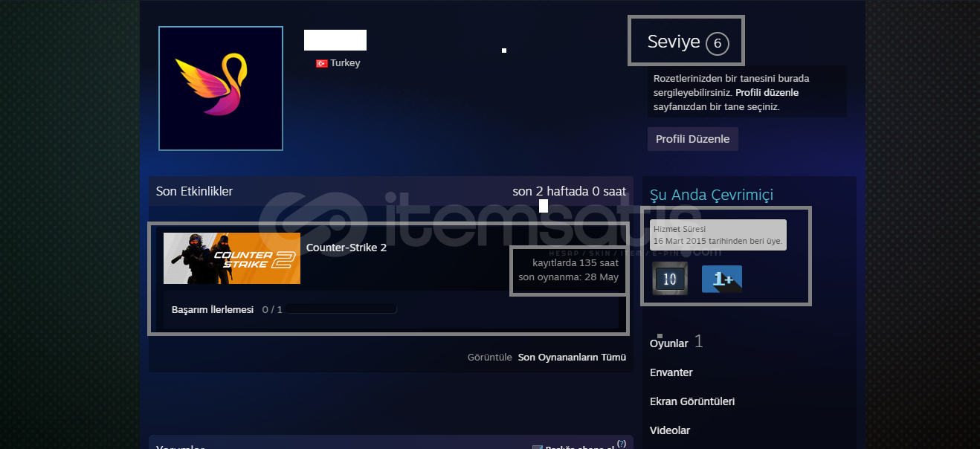Open the Counter-Strike 2 game banner
This screenshot has height=449, width=980.
232,258
